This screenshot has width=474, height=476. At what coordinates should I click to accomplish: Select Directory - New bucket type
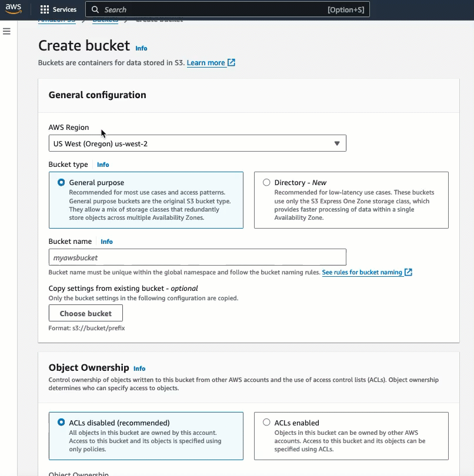[x=351, y=200]
